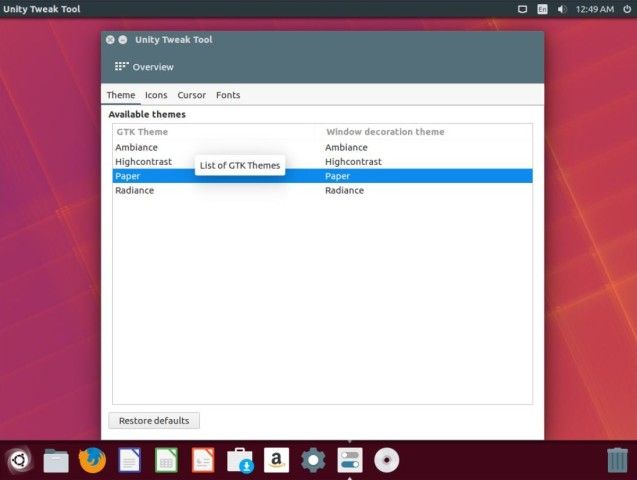Open the keyboard language En indicator
This screenshot has height=480, width=637.
click(542, 9)
